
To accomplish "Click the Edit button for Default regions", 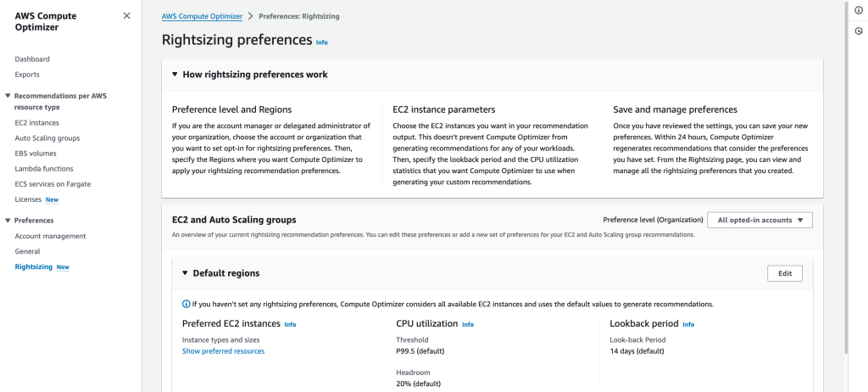I will coord(784,273).
